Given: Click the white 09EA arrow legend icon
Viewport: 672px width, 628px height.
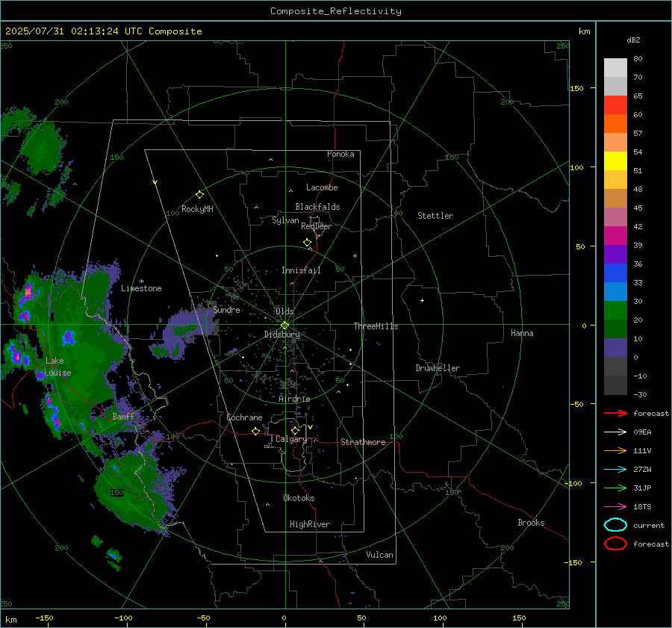Looking at the screenshot, I should (615, 432).
